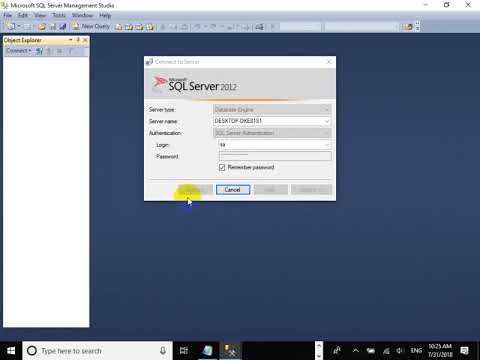Click into the Password field
Screen dimensions: 480x360
click(x=275, y=156)
